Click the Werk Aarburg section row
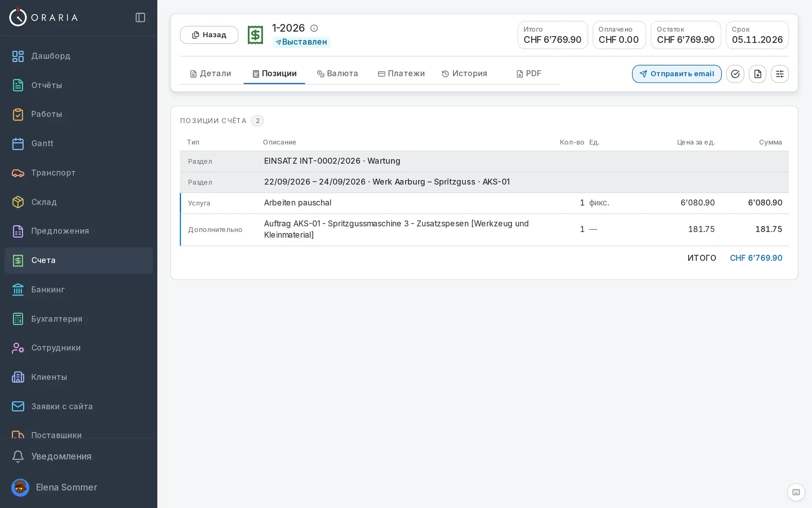The height and width of the screenshot is (508, 812). [x=484, y=182]
